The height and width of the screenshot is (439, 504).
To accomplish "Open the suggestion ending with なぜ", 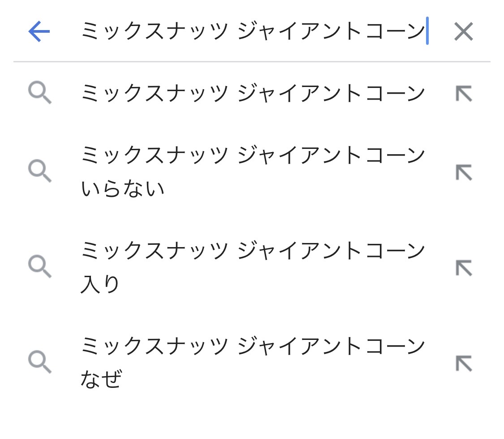I will pyautogui.click(x=252, y=363).
